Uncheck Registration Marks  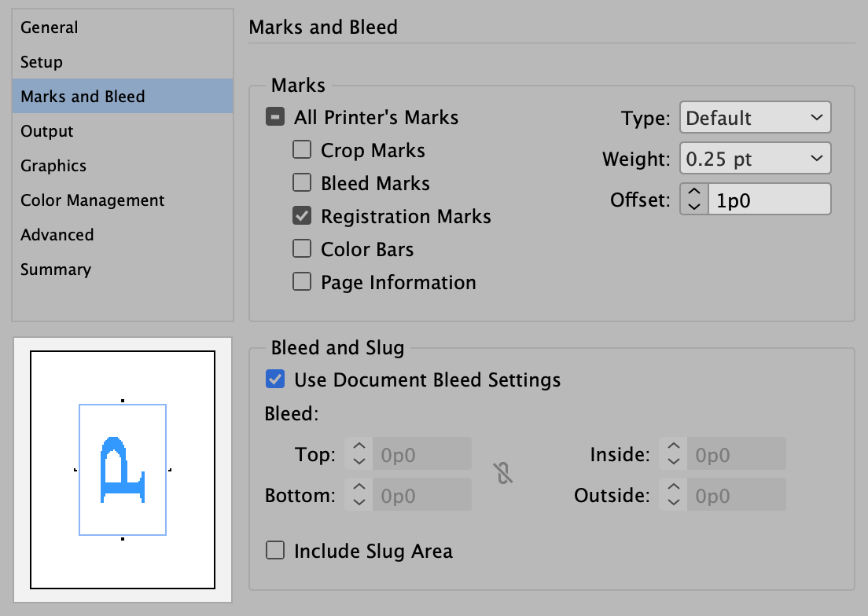click(302, 216)
